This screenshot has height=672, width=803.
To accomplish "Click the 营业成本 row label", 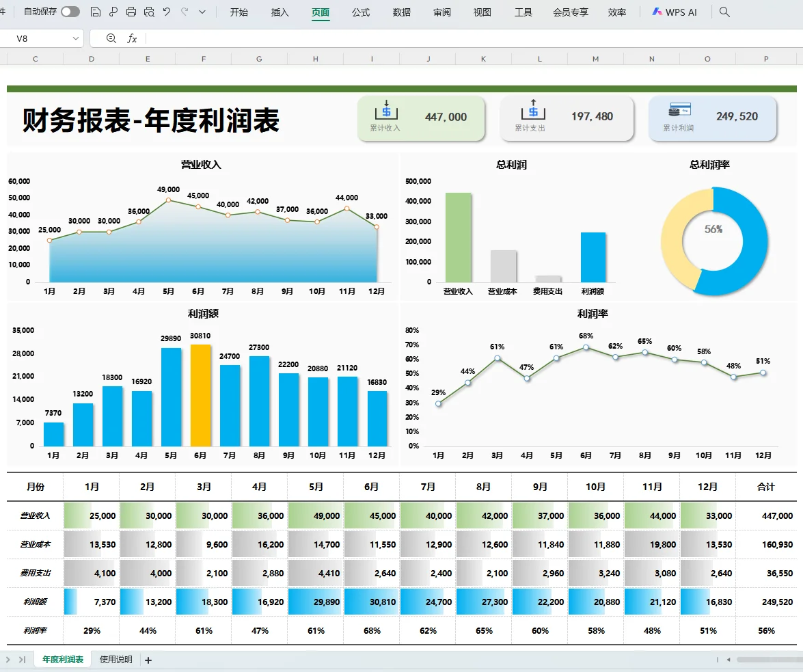I will [36, 544].
